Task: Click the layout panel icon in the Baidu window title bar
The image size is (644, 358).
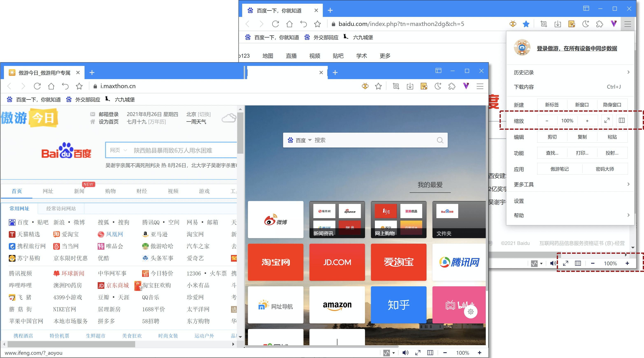Action: pos(586,8)
